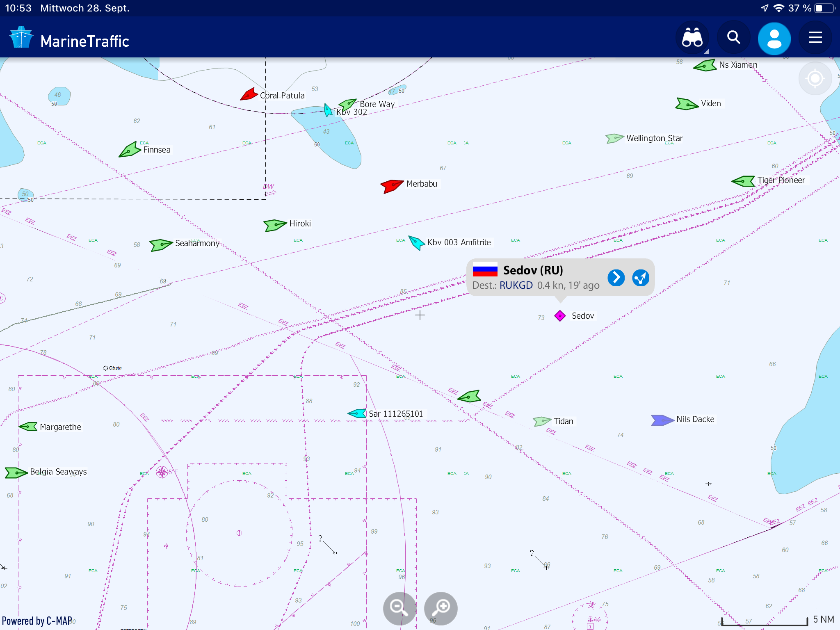840x630 pixels.
Task: Check the Wi-Fi status icon
Action: pyautogui.click(x=778, y=8)
